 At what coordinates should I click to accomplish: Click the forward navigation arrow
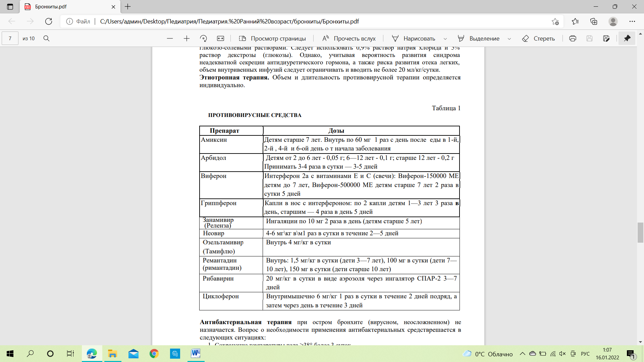coord(30,21)
